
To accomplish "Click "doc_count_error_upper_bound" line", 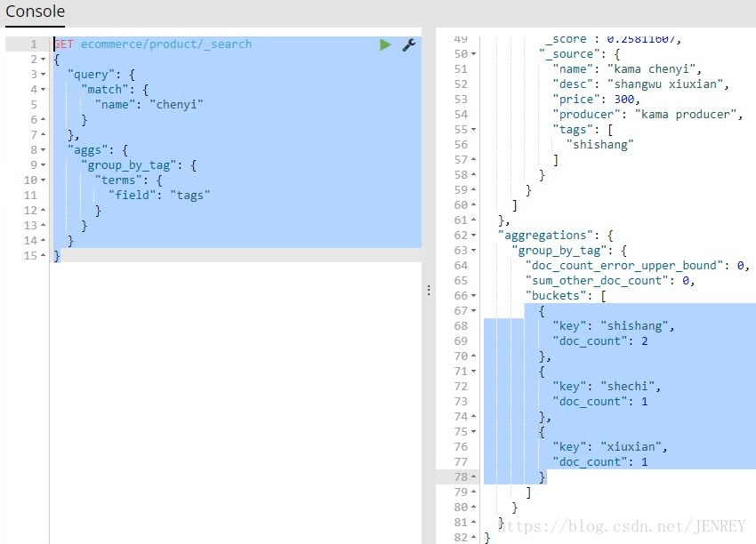I will [637, 266].
